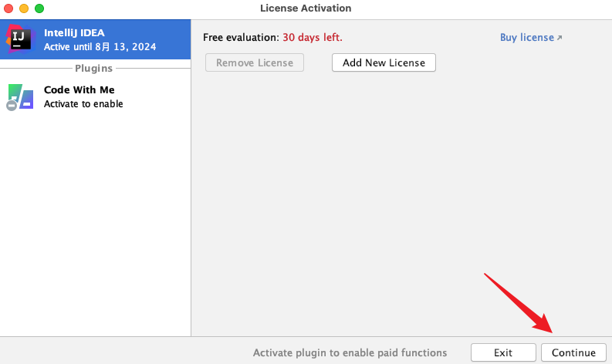612x364 pixels.
Task: Click the IntelliJ IDEA logo icon
Action: [x=19, y=39]
